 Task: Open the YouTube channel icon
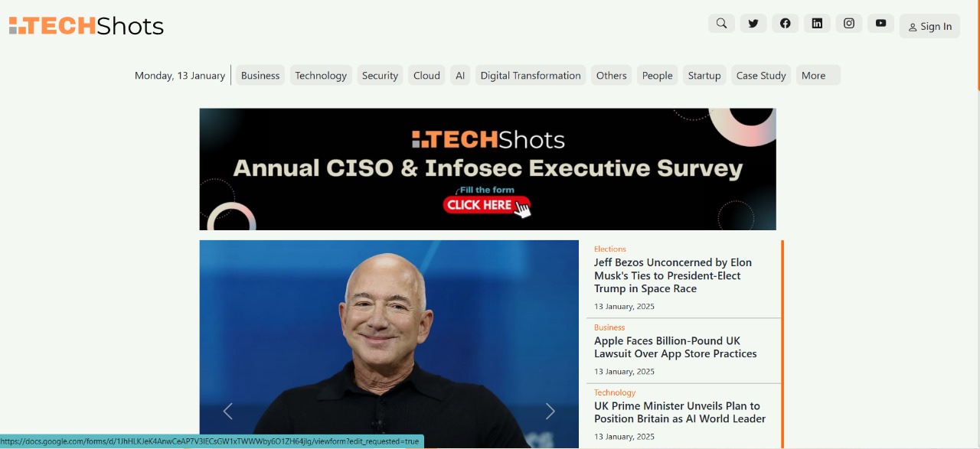(x=881, y=24)
